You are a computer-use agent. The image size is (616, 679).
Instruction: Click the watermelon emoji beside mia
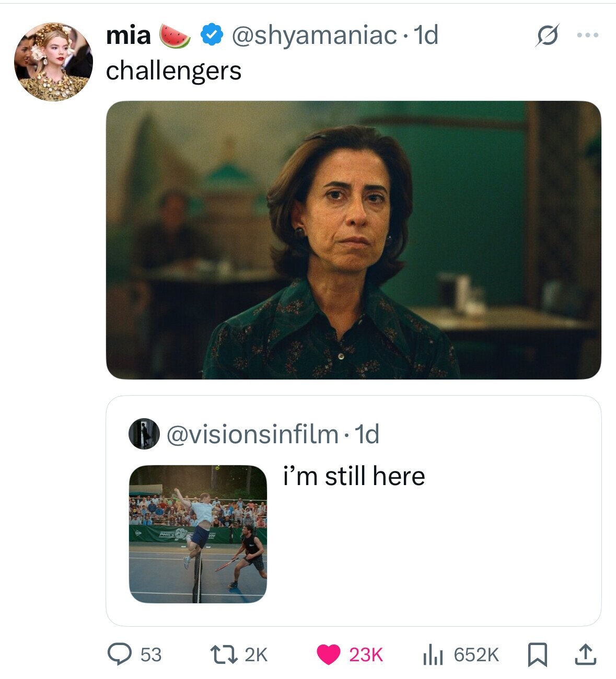coord(175,36)
